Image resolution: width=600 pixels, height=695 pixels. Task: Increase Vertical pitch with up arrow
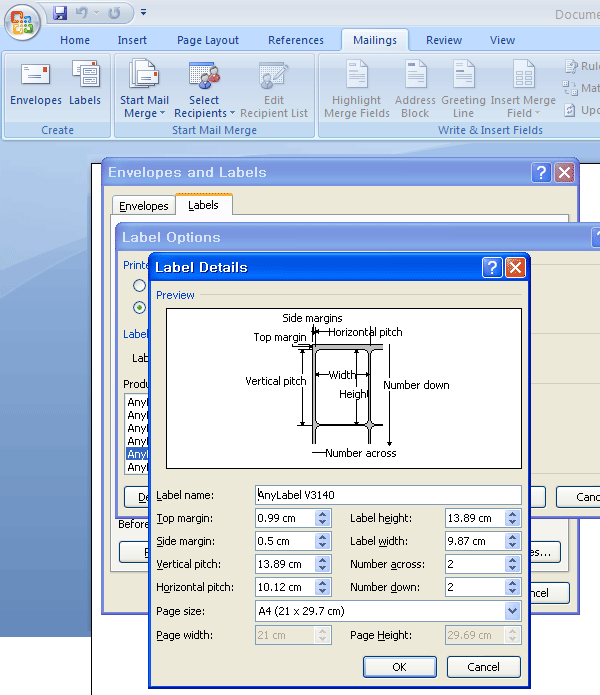[323, 560]
